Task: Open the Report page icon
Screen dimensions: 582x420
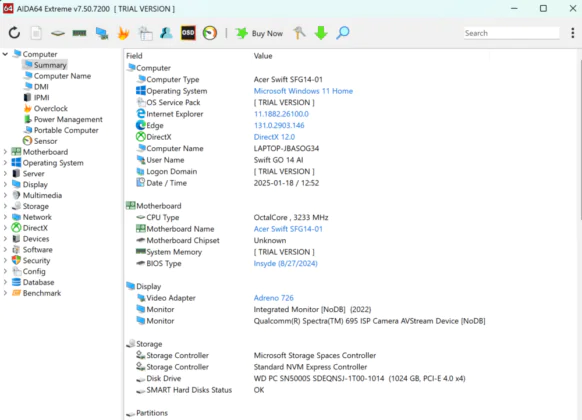Action: tap(36, 33)
